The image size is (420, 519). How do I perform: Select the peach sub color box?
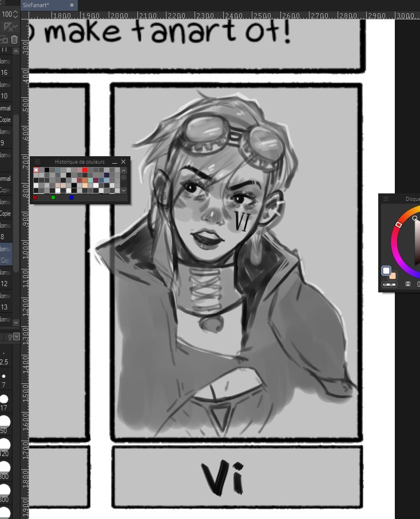(x=393, y=276)
